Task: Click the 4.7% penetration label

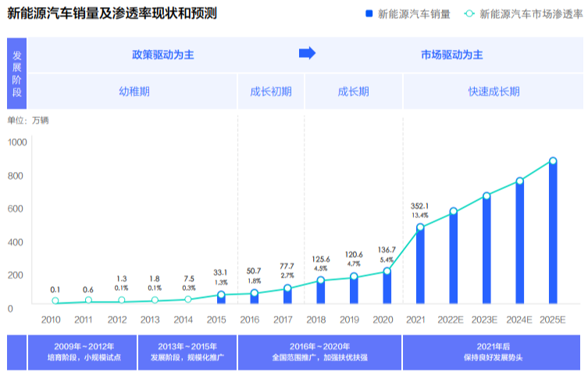Action: coord(354,263)
